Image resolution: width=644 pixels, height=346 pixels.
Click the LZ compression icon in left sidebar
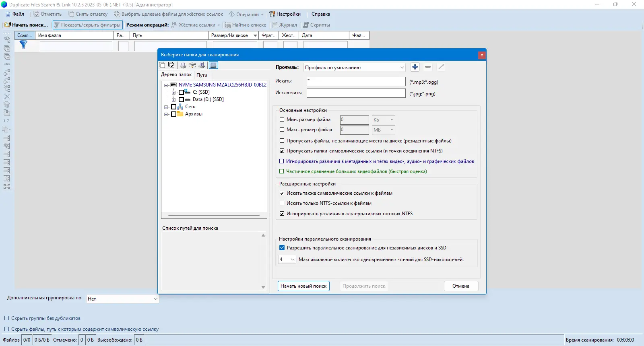[7, 121]
